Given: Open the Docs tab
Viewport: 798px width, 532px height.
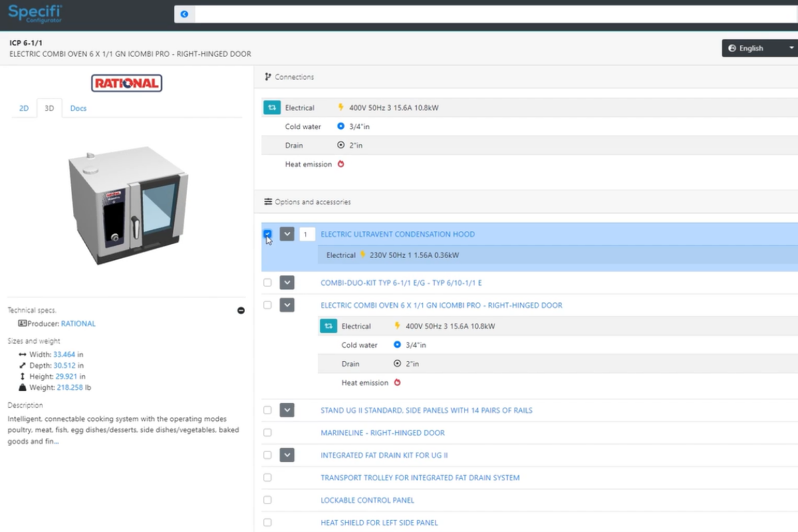Looking at the screenshot, I should [78, 108].
